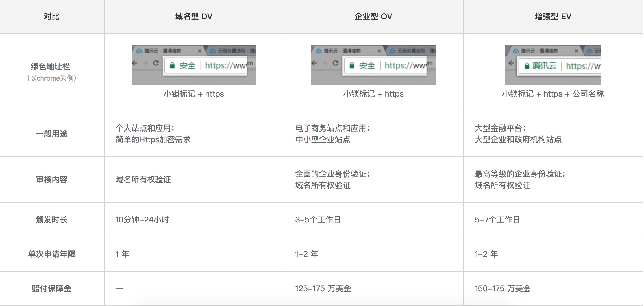Click the 增强型 EV column header
644x306 pixels.
(553, 16)
